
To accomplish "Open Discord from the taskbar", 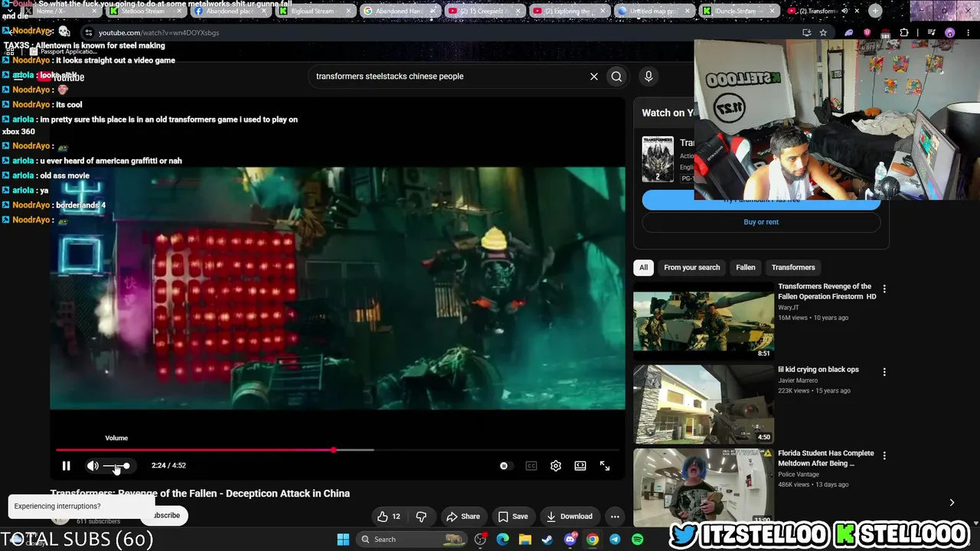I will (570, 540).
